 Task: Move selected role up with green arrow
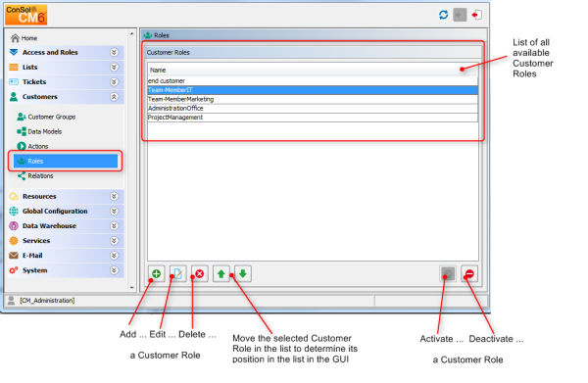pos(221,274)
